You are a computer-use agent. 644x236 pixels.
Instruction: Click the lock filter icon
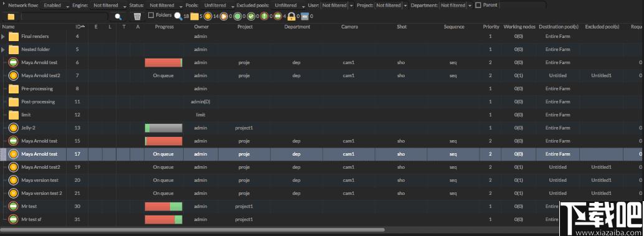click(291, 16)
